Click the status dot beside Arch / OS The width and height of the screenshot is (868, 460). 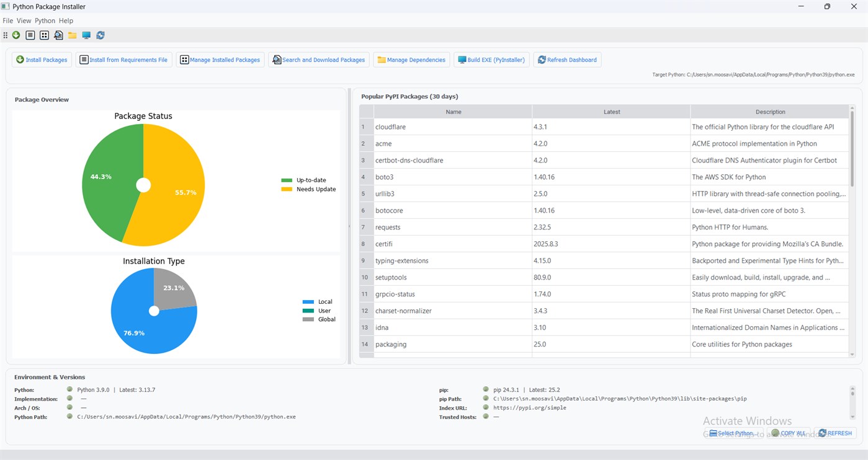[69, 407]
